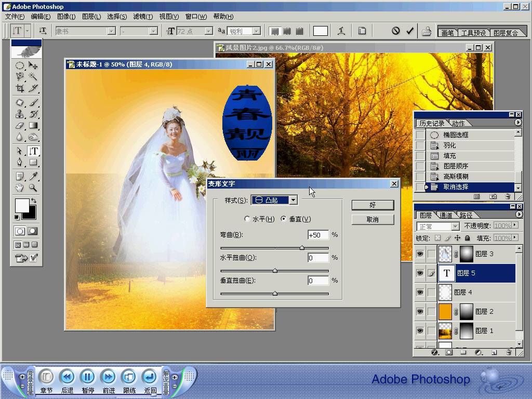Click the trash icon in the Layers panel
This screenshot has height=399, width=532.
(509, 352)
